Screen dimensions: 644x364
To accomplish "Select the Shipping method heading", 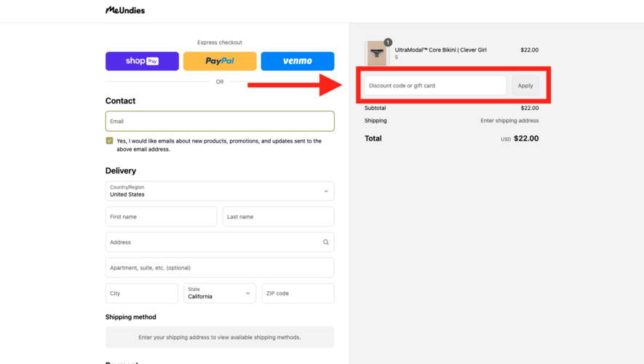I will pos(130,317).
